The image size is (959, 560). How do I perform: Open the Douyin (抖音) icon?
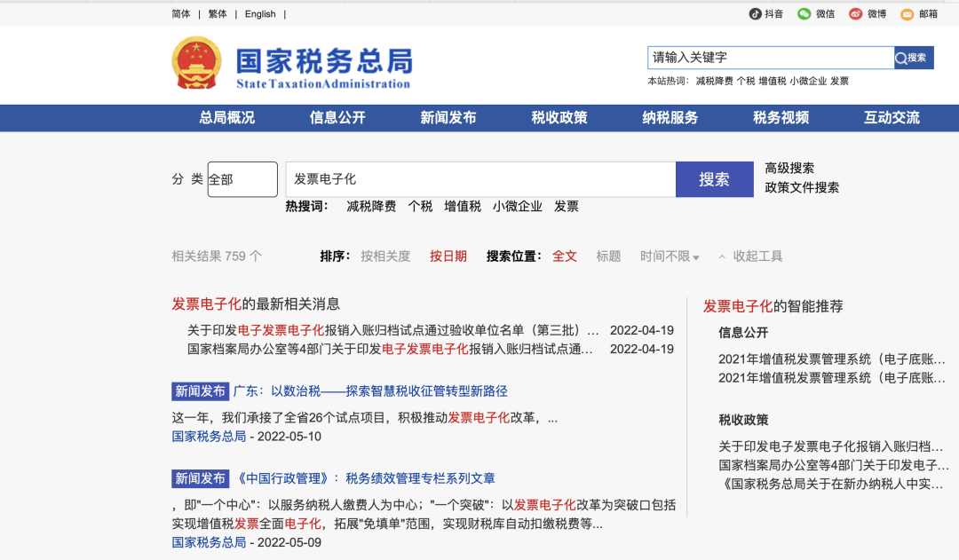(755, 14)
